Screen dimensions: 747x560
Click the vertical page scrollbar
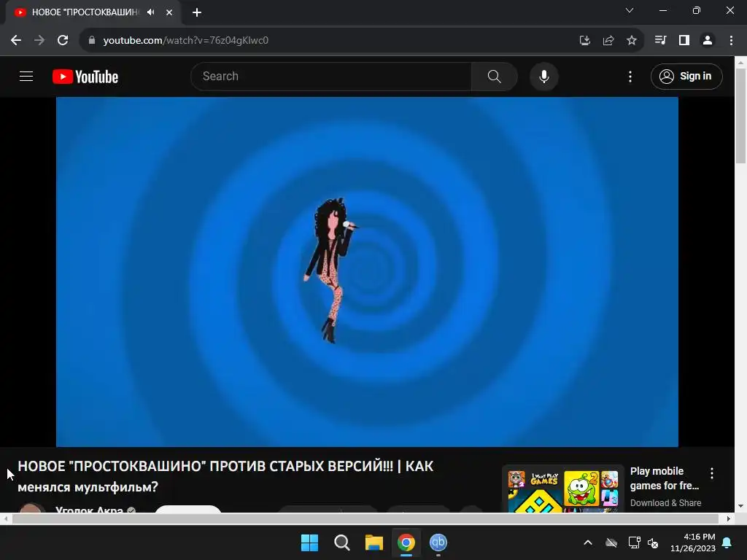tap(741, 116)
